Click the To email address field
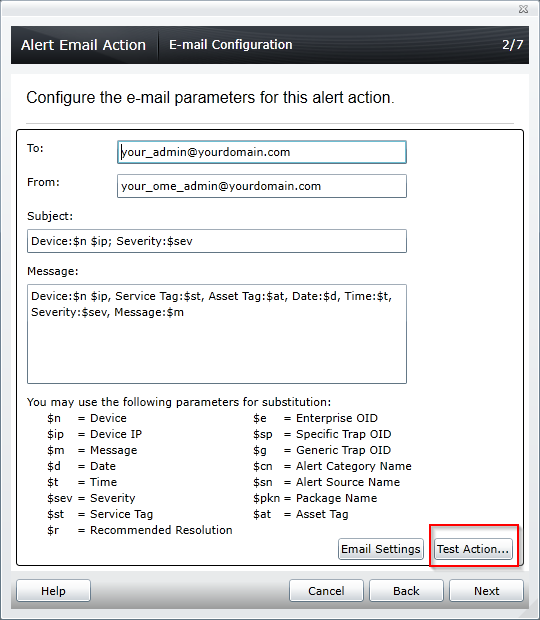The width and height of the screenshot is (540, 620). point(262,152)
